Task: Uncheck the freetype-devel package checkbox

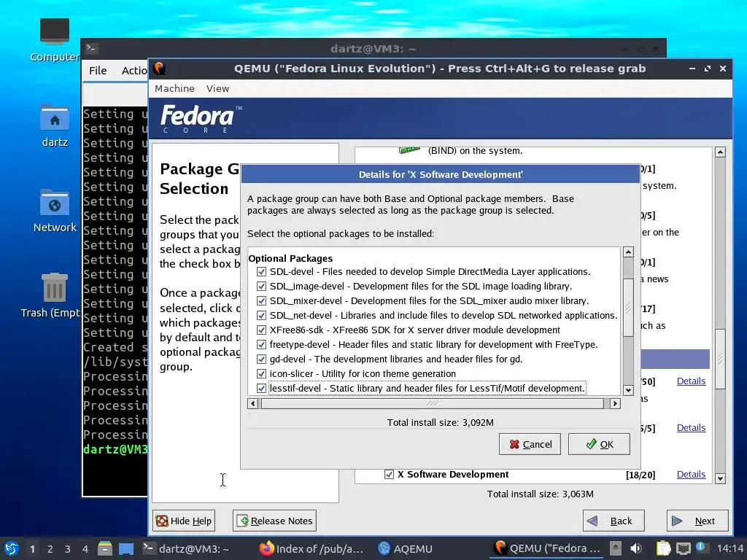Action: pos(261,345)
